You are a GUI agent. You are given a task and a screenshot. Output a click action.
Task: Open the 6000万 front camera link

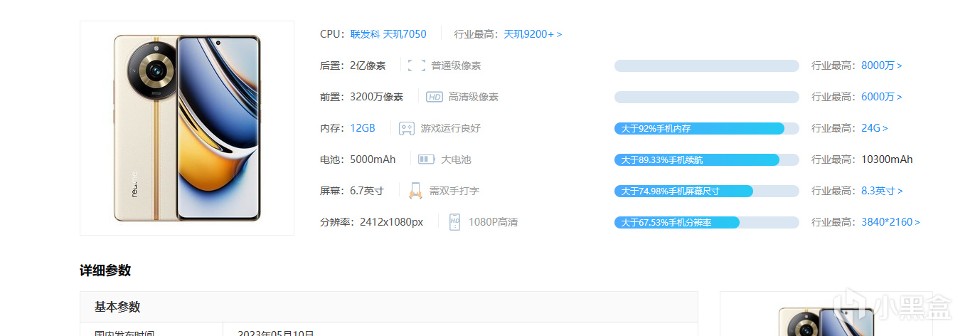click(x=881, y=97)
